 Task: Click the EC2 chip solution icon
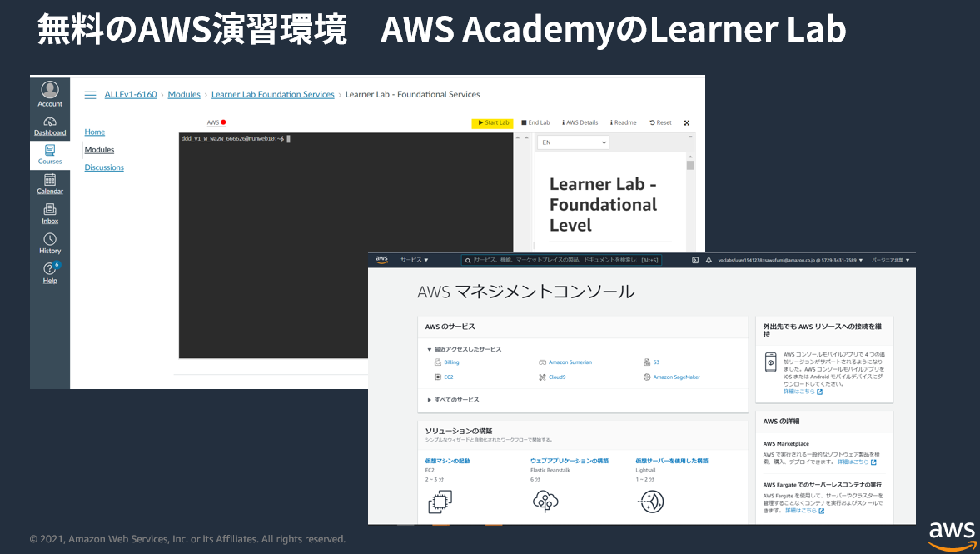pos(440,502)
